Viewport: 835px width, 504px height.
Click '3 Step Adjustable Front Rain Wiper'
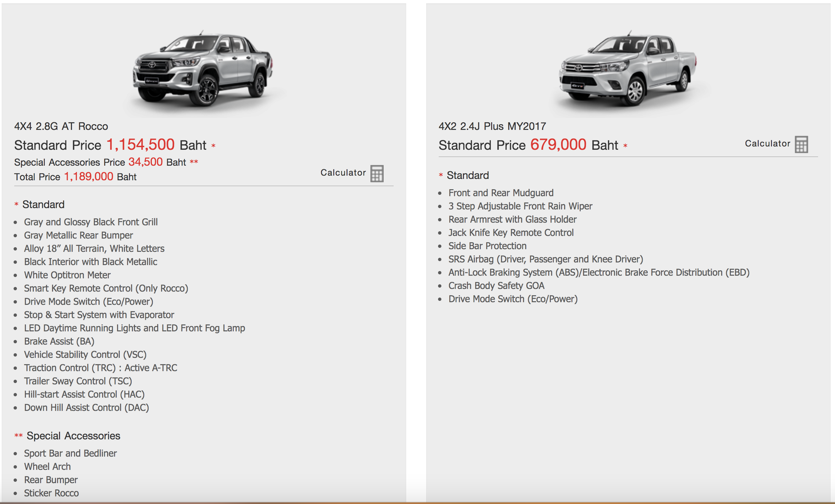(520, 206)
